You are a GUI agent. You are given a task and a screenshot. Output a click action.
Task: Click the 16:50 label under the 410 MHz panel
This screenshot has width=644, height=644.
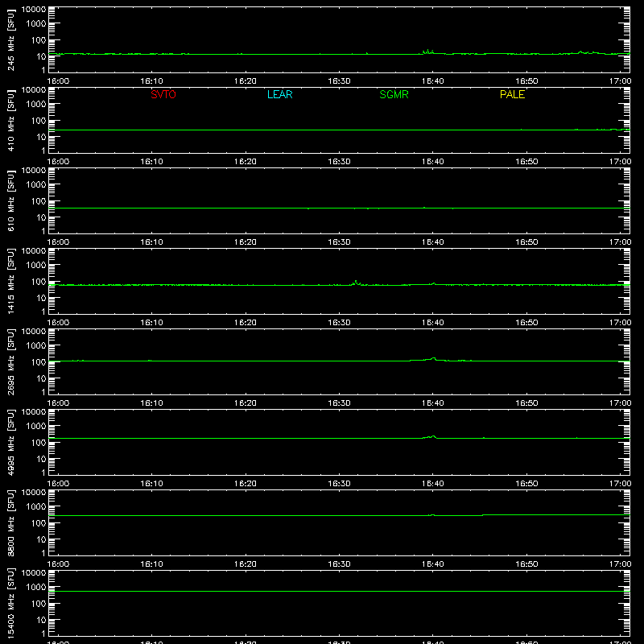526,162
